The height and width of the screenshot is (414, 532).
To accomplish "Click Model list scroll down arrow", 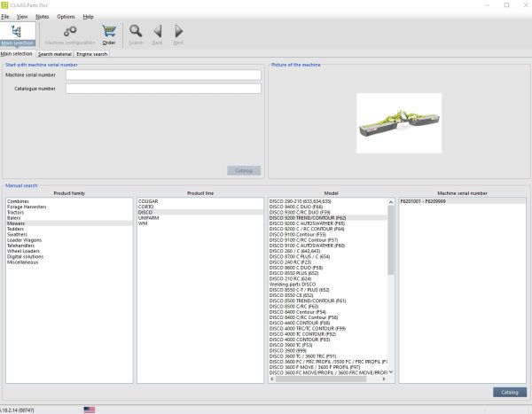I will point(390,372).
